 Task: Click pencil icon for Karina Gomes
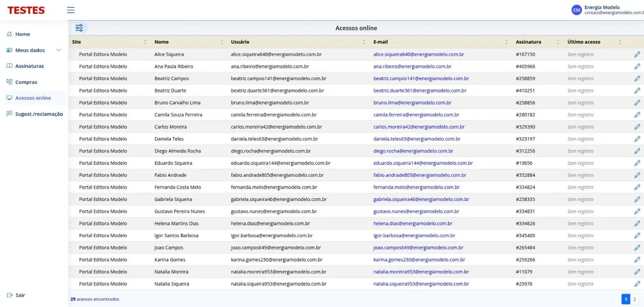(x=637, y=260)
